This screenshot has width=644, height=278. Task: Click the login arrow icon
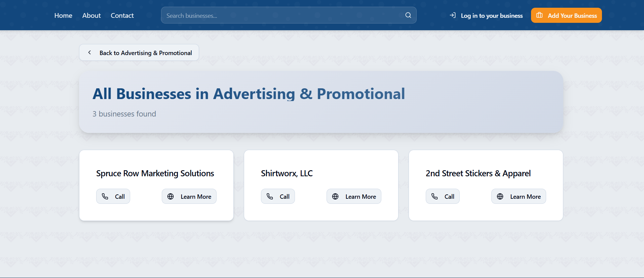tap(453, 15)
